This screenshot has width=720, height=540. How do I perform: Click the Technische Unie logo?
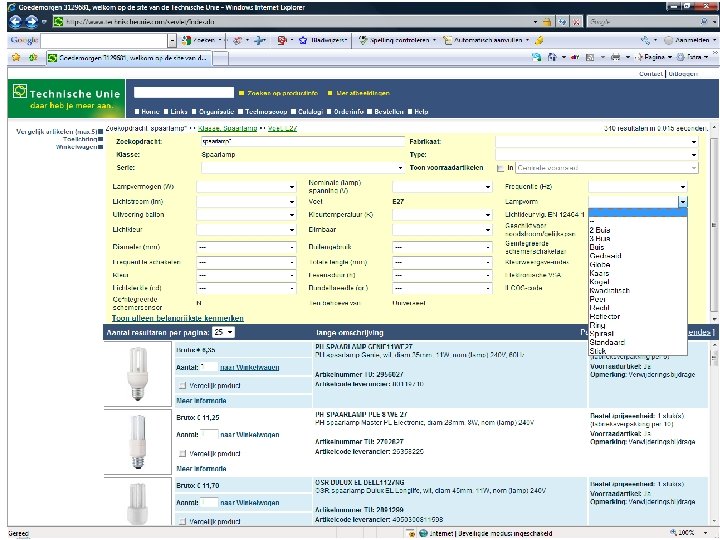tap(66, 98)
